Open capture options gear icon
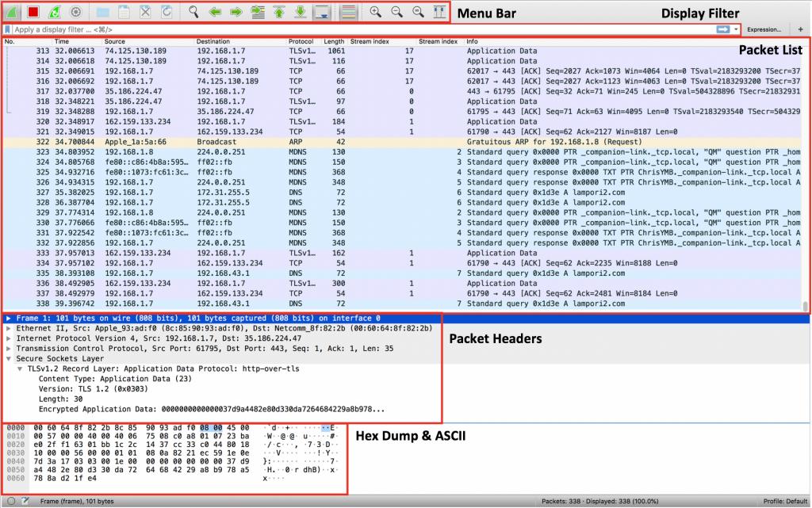Image resolution: width=812 pixels, height=508 pixels. pos(76,11)
